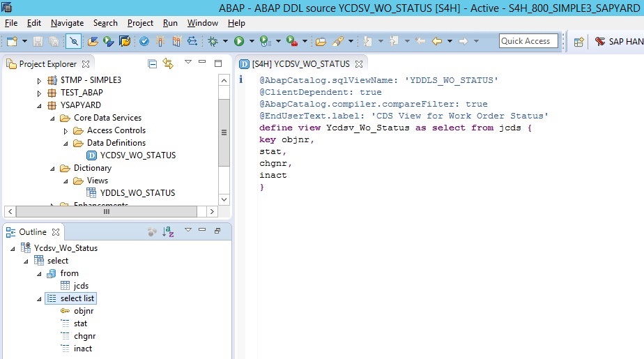Expand the STMP - SIMPLE3 package
The image size is (644, 359).
click(x=39, y=80)
